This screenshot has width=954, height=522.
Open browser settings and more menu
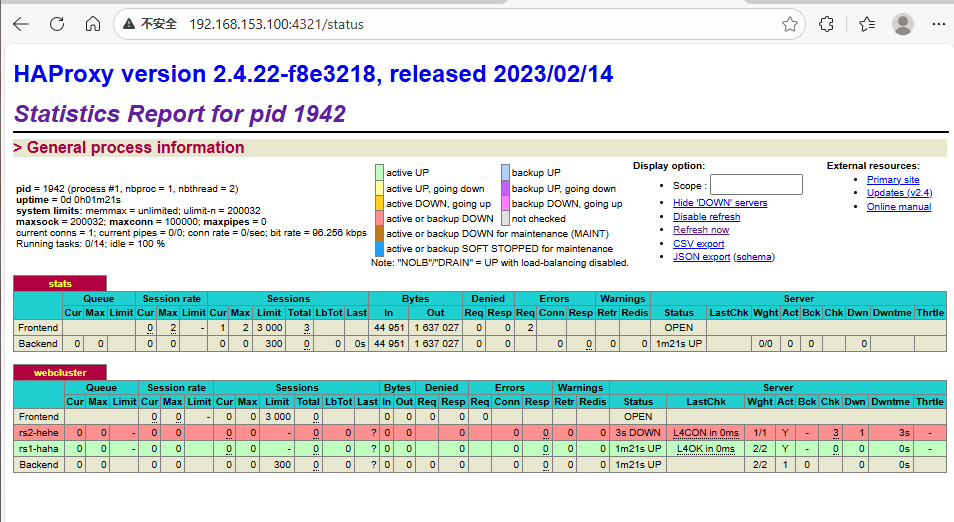tap(939, 24)
